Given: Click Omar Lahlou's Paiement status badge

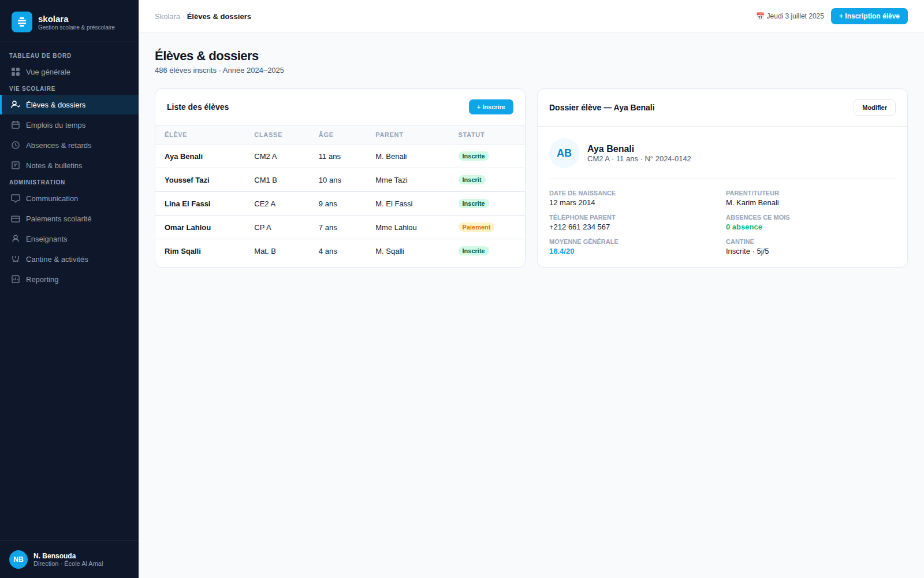Looking at the screenshot, I should pos(476,227).
